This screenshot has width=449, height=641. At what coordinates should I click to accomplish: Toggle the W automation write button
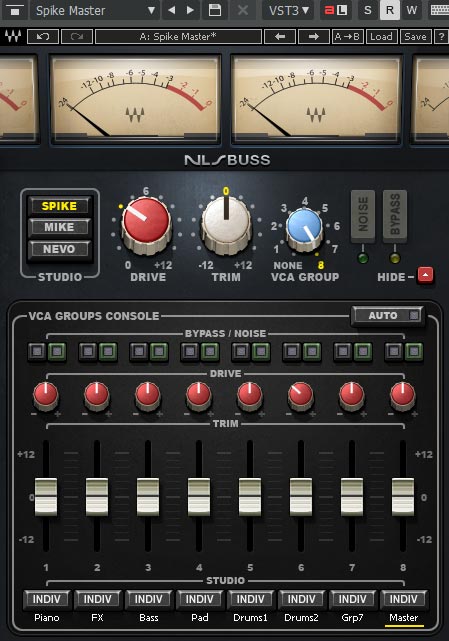point(412,10)
